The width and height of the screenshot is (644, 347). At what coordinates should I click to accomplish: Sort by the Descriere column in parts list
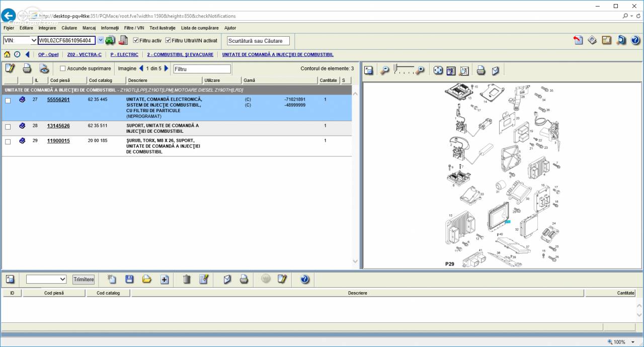click(x=164, y=80)
